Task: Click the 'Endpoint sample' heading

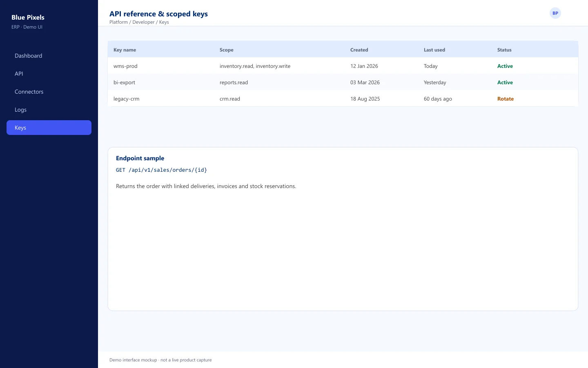Action: tap(140, 158)
